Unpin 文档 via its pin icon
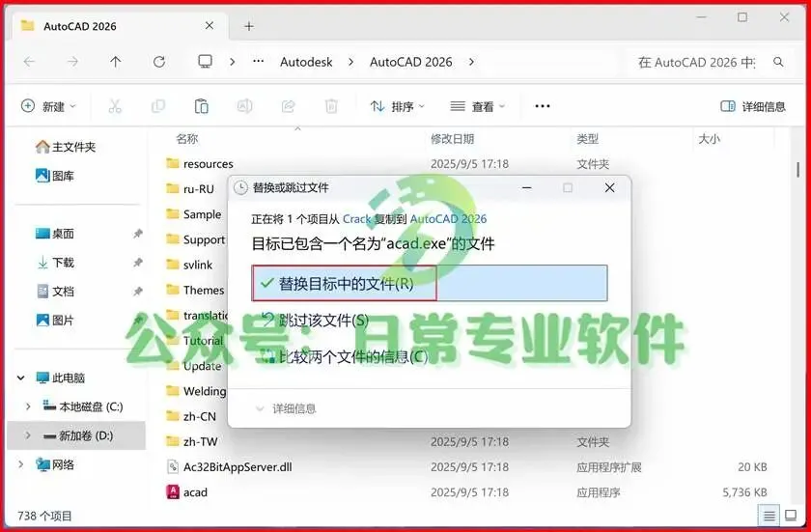The image size is (811, 532). coord(137,292)
